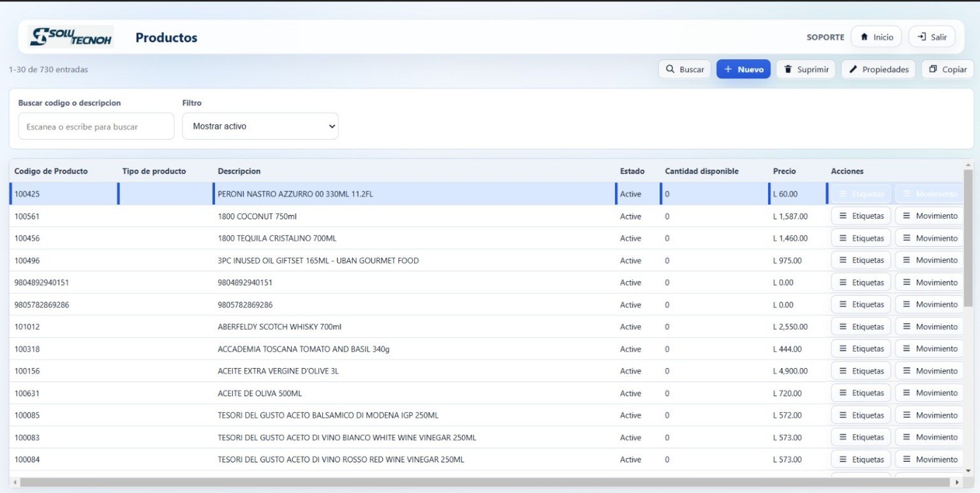Screen dimensions: 980x493
Task: Open Movimiento for ACETO BALSAMICO DI MODENA
Action: coord(930,415)
